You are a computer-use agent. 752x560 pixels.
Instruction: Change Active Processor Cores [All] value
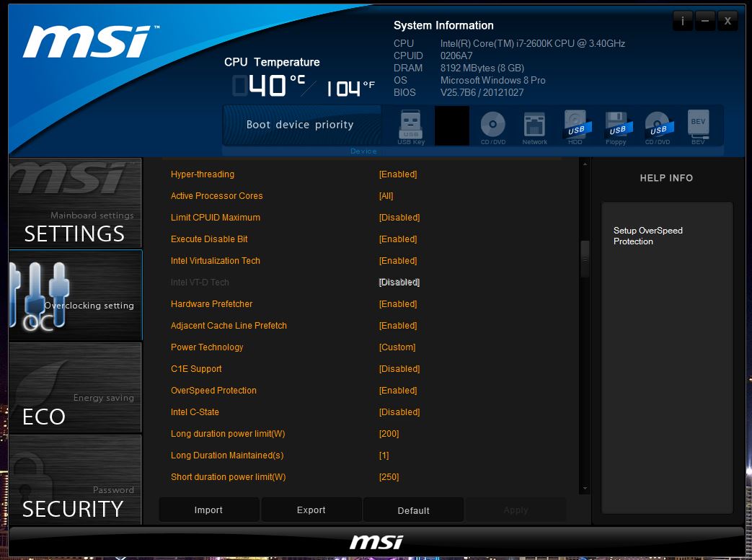[x=386, y=195]
